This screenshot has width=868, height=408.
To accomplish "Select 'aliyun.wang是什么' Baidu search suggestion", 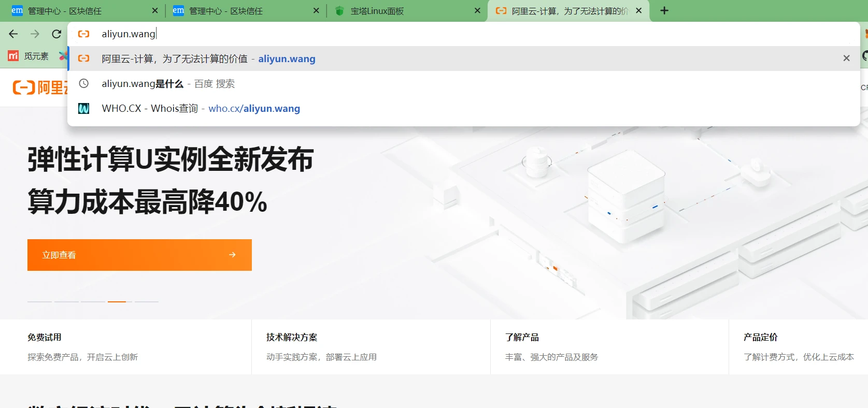I will [168, 84].
